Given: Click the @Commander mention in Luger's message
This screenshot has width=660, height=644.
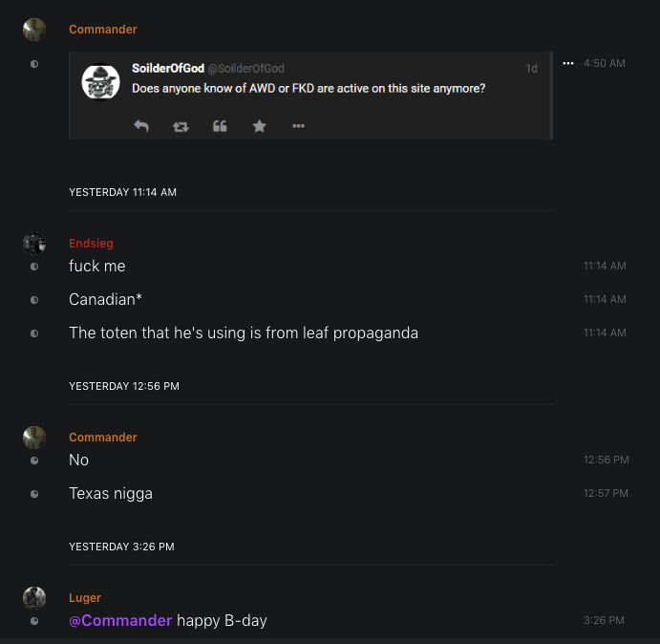Looking at the screenshot, I should click(120, 621).
